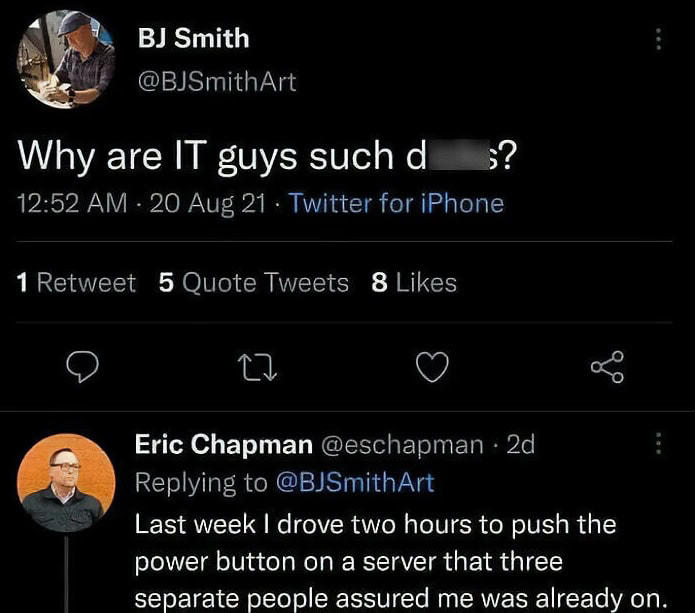Viewport: 695px width, 613px height.
Task: Like the tweet with heart icon
Action: tap(431, 370)
